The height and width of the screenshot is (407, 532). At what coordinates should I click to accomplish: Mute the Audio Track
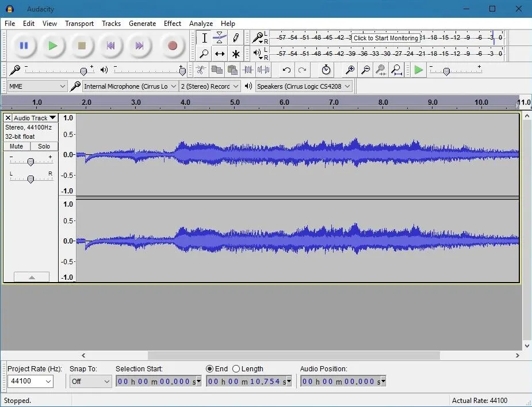[17, 146]
